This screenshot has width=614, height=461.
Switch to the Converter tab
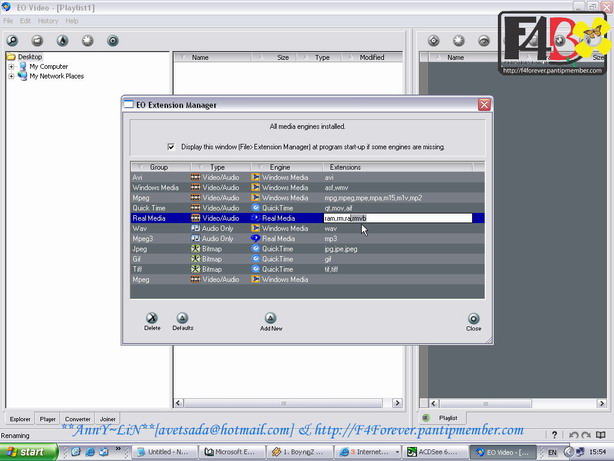coord(78,419)
